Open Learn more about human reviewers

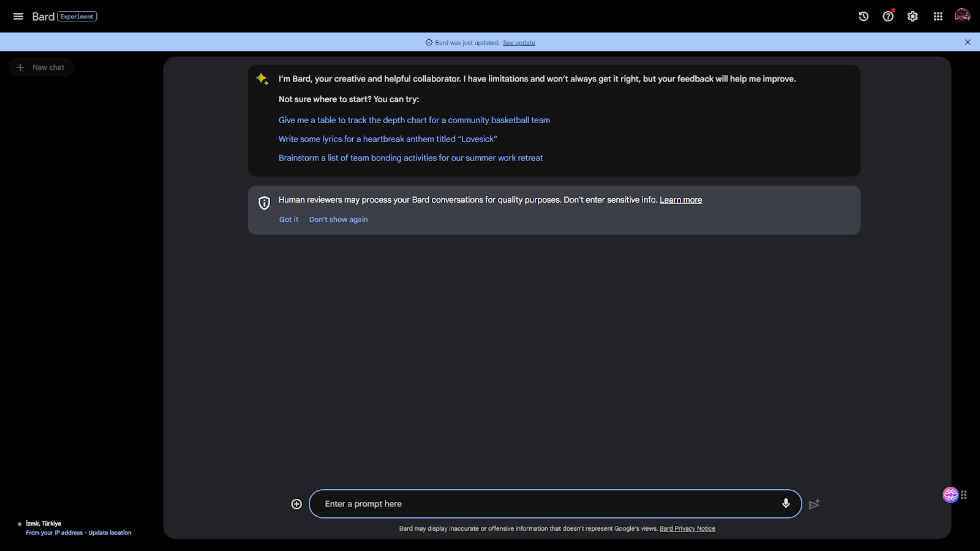click(x=681, y=200)
